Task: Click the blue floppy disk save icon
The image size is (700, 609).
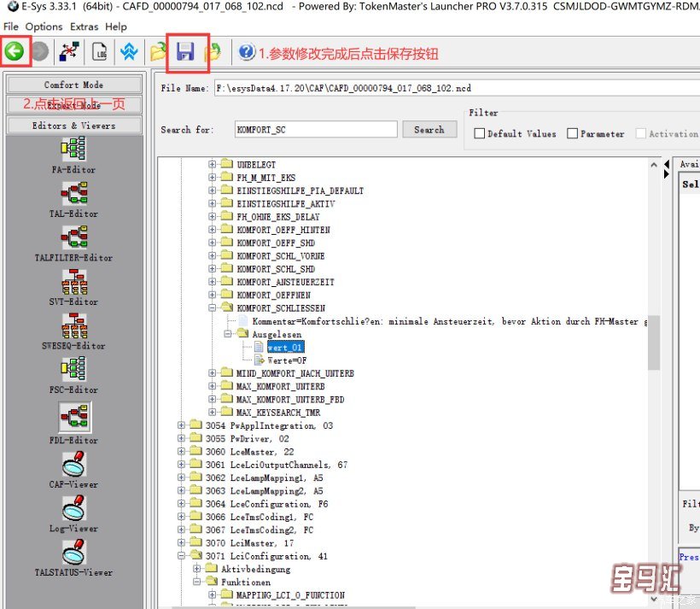Action: (x=185, y=52)
